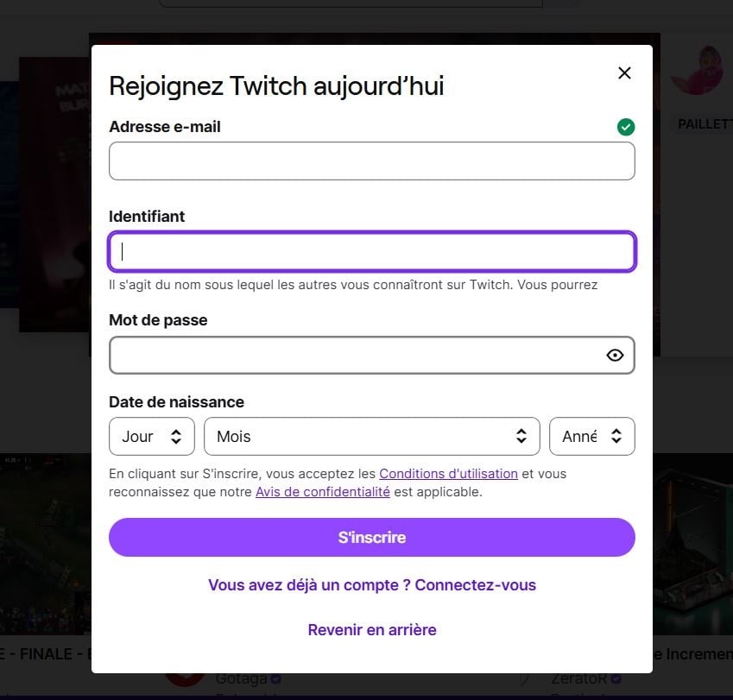Click the S'inscrire button
The height and width of the screenshot is (700, 733).
(x=371, y=538)
